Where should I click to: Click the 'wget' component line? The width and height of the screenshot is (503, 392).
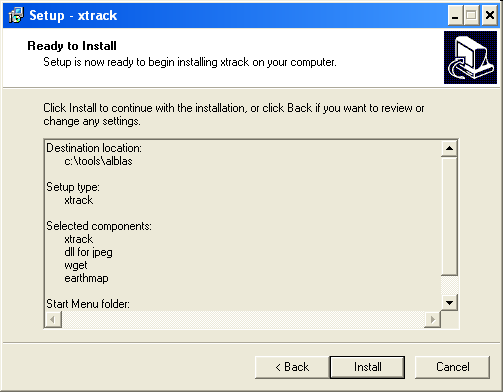pos(76,266)
